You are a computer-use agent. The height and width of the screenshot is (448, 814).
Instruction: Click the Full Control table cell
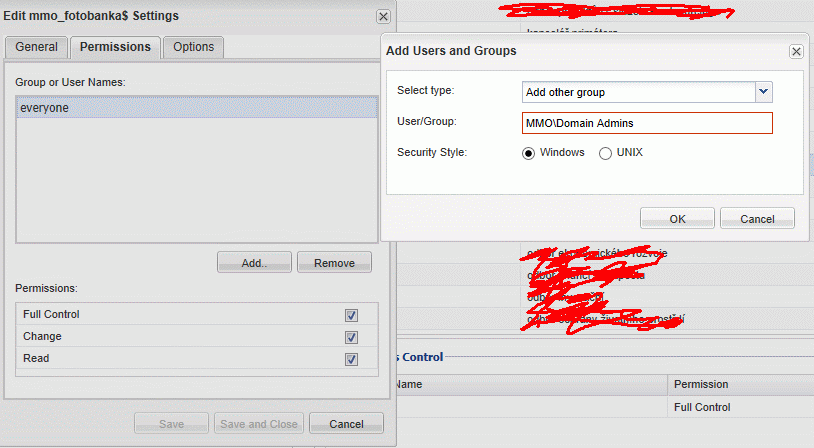tap(740, 407)
